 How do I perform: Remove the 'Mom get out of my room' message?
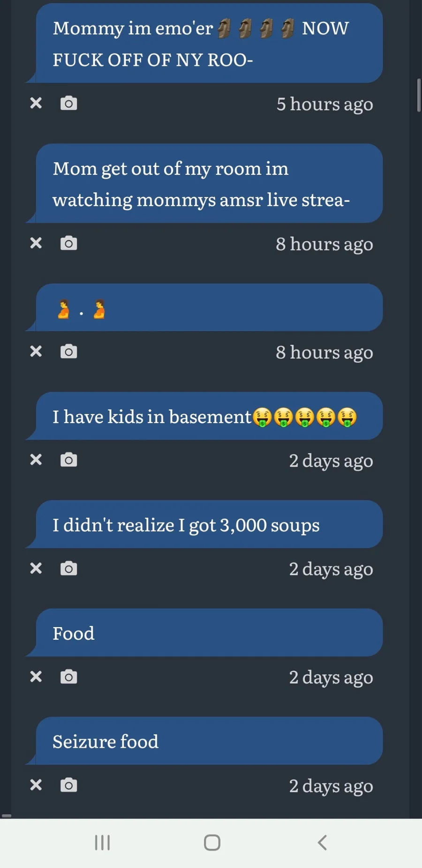point(36,243)
